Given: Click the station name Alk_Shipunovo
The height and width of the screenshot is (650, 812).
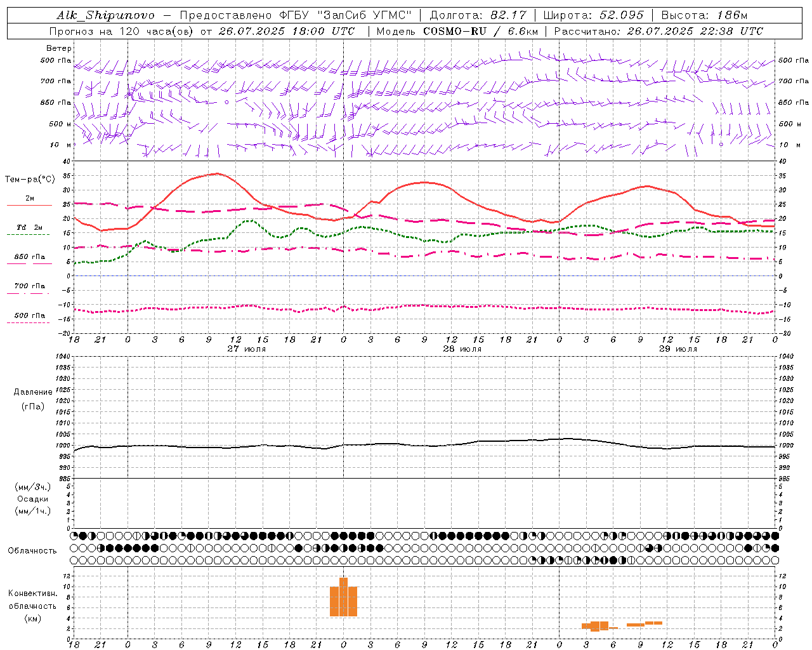Looking at the screenshot, I should click(x=105, y=15).
